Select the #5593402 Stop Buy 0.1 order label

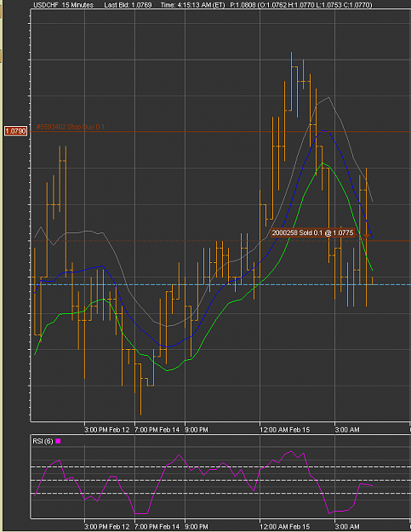pyautogui.click(x=71, y=127)
